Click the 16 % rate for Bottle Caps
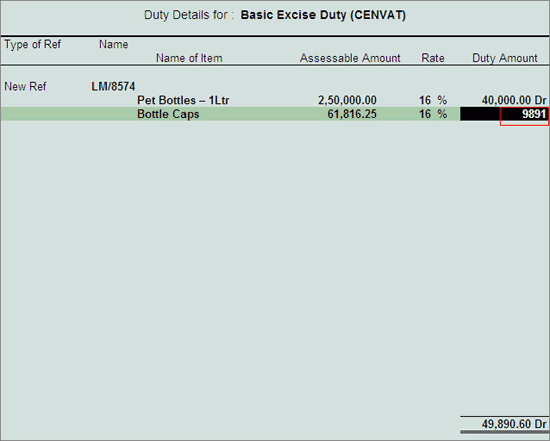 click(433, 114)
